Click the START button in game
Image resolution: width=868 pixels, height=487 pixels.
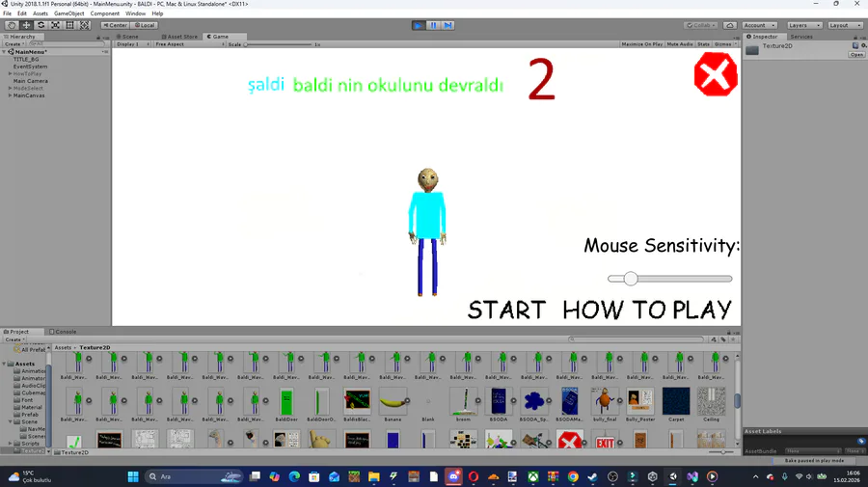(506, 310)
